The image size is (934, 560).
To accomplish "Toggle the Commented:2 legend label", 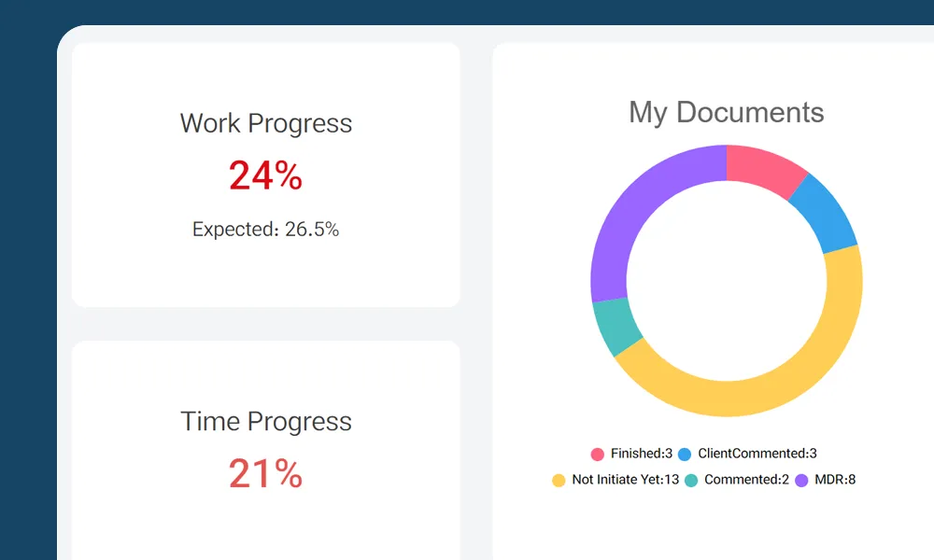I will [746, 480].
